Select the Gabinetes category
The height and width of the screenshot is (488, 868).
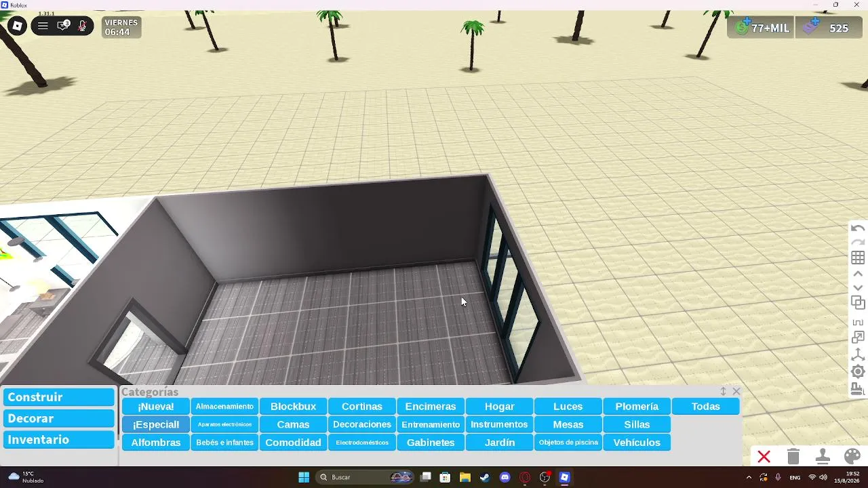pos(431,443)
